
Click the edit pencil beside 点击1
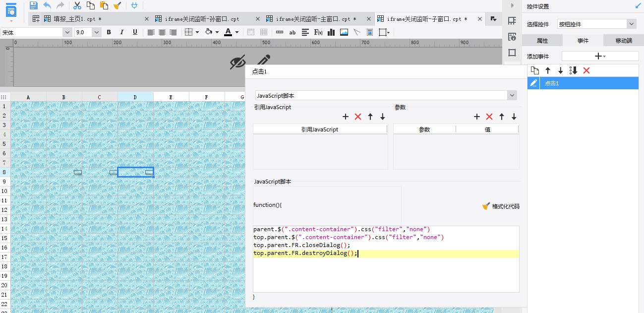pos(533,83)
